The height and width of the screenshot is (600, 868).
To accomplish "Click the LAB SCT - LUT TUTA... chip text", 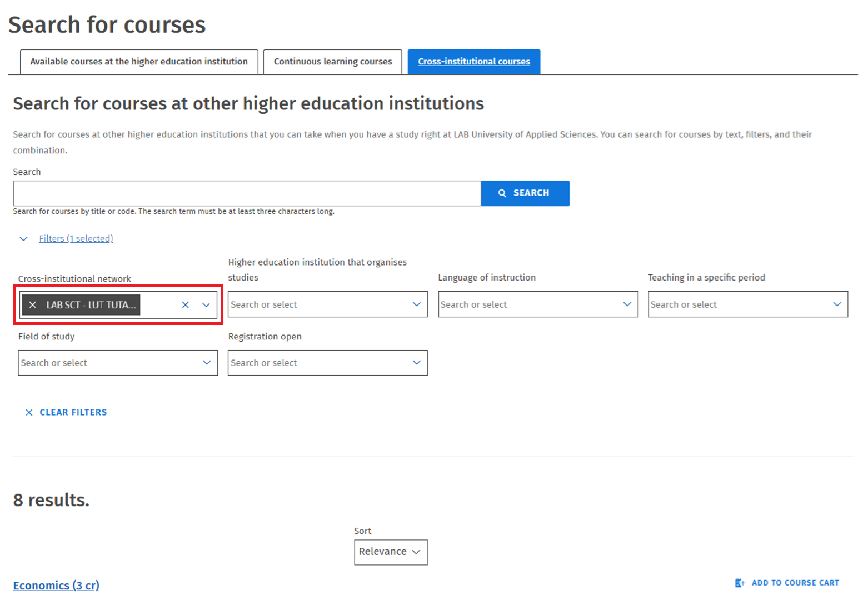I will [x=91, y=305].
